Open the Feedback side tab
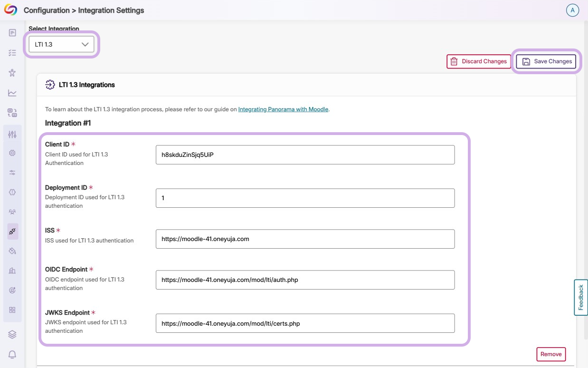 coord(581,298)
